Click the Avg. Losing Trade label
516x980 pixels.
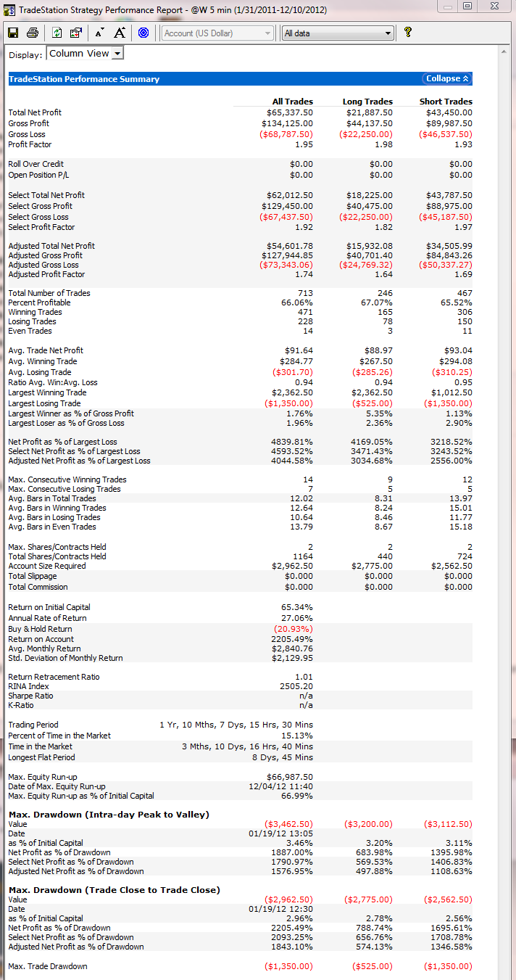click(x=39, y=372)
